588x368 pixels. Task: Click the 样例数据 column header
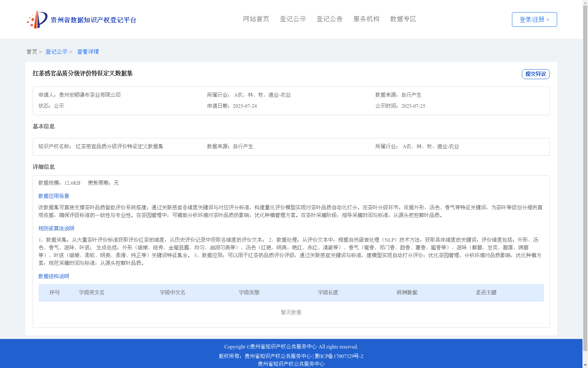pyautogui.click(x=407, y=293)
